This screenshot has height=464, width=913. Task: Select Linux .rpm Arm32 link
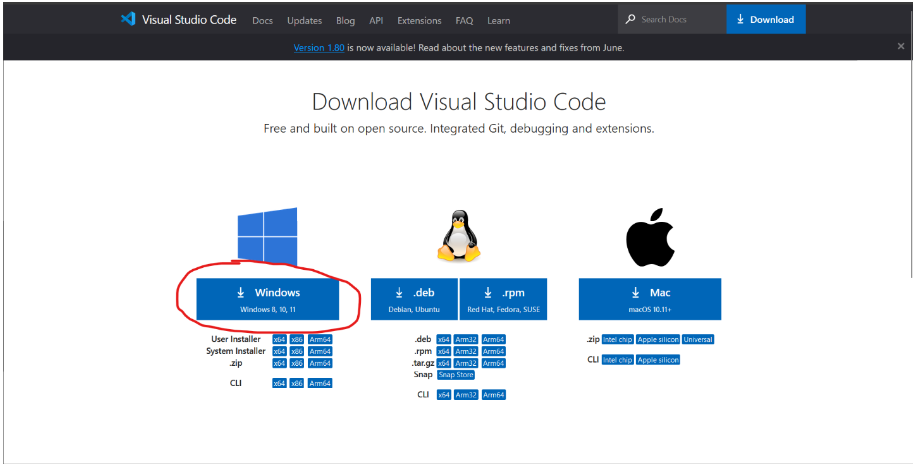466,352
